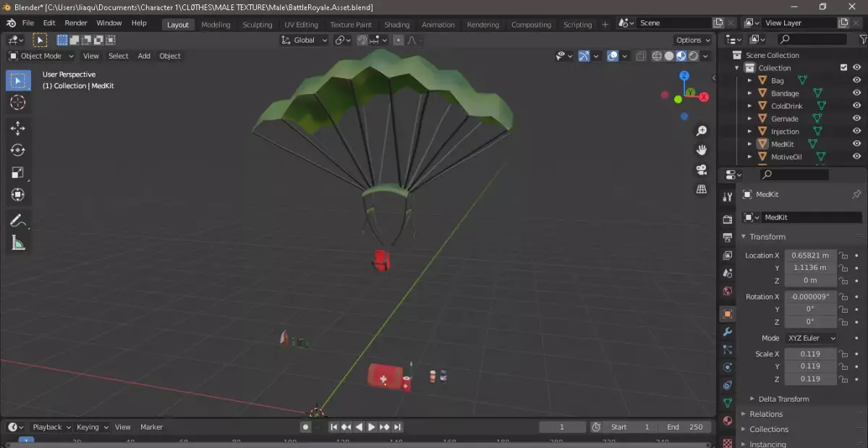This screenshot has width=868, height=448.
Task: Click the timeline Marker menu
Action: click(151, 427)
